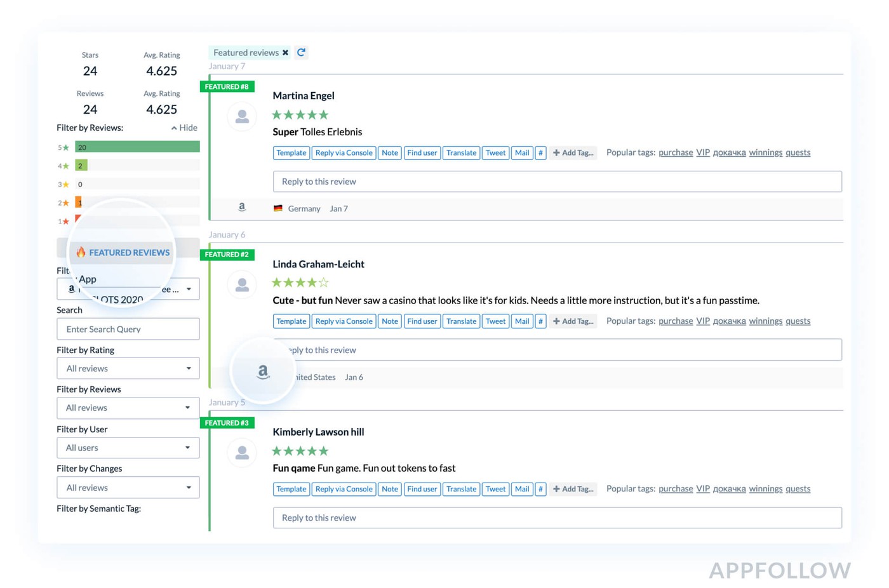Click the Amazon store icon under Martina's review
The image size is (889, 588).
coord(242,208)
